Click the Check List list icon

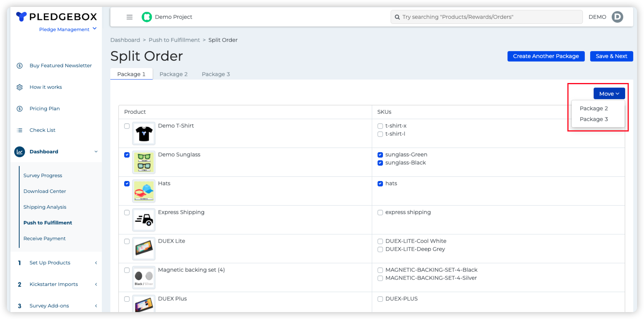pos(20,130)
